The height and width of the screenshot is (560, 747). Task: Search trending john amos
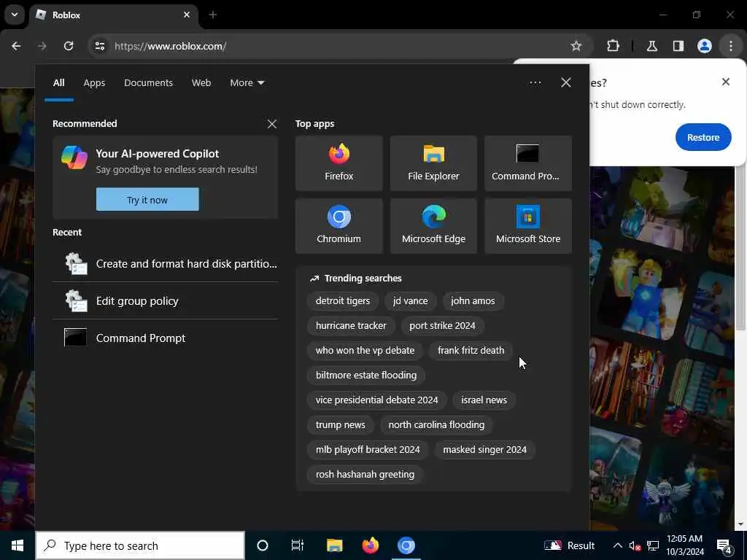473,301
